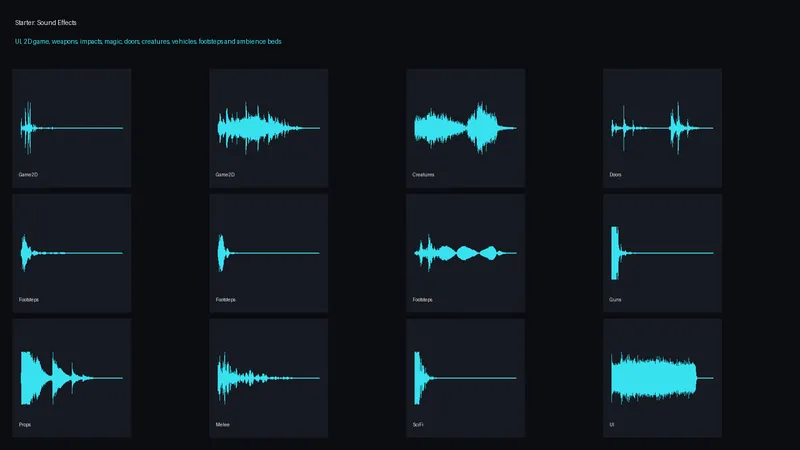This screenshot has width=800, height=450.
Task: Click the teal category description line
Action: pos(148,41)
